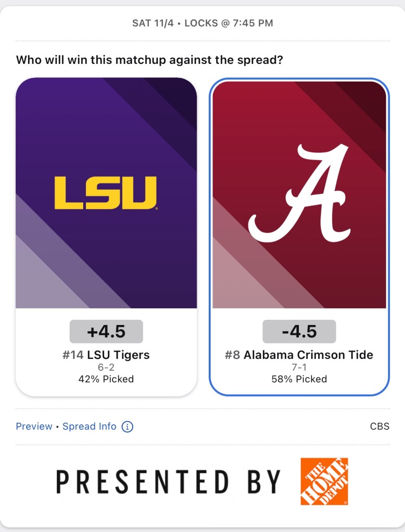This screenshot has height=532, width=405.
Task: Select the -4.5 spread badge for Alabama
Action: click(299, 332)
